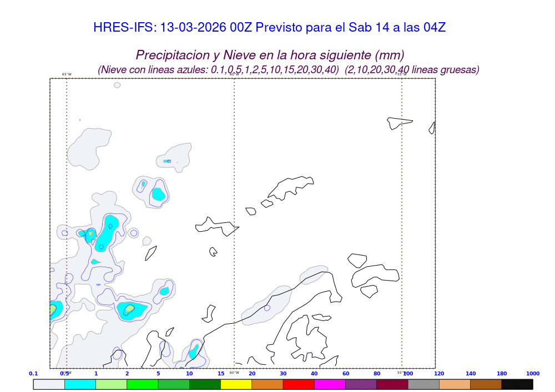
Task: Click the 60°W label at map top
Action: coord(234,74)
